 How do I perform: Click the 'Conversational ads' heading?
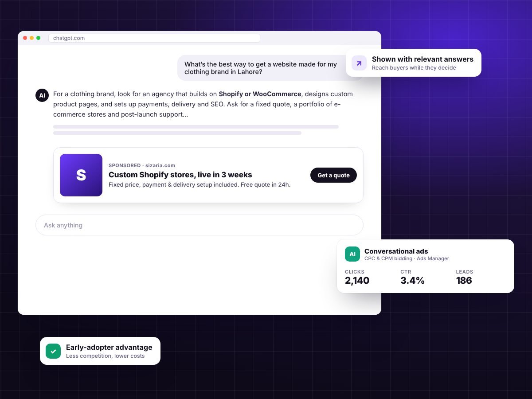click(396, 251)
